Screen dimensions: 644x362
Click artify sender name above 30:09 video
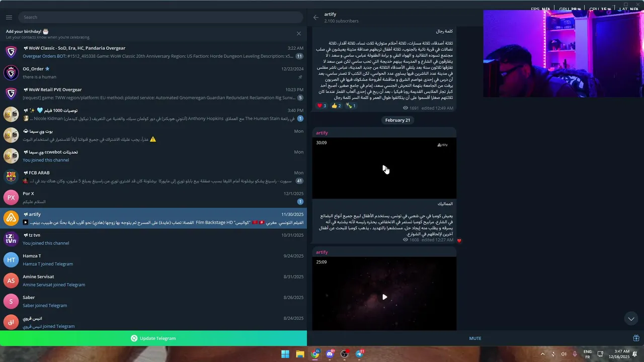[x=322, y=133]
